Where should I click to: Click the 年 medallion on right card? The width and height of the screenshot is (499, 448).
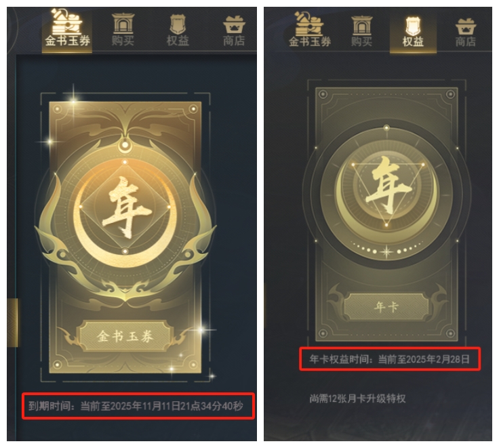tap(386, 191)
